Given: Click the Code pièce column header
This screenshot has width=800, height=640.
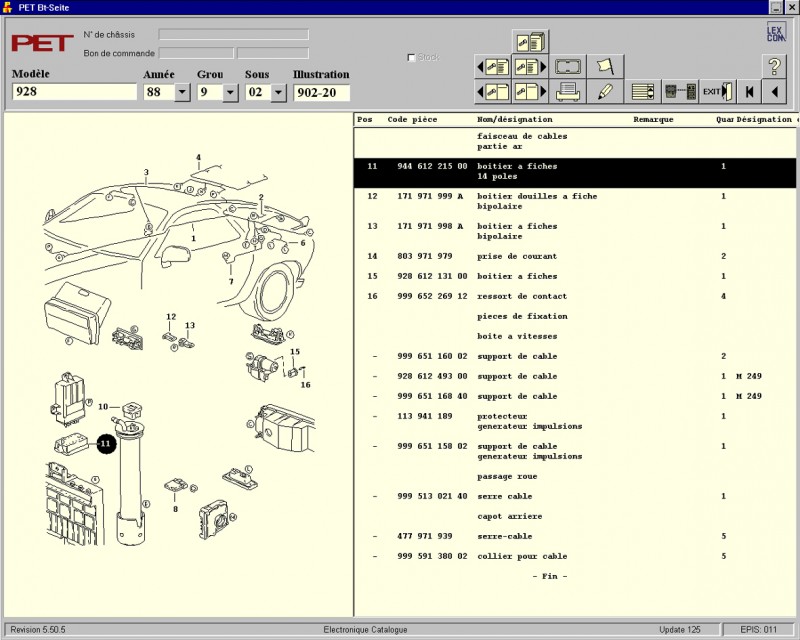Looking at the screenshot, I should pos(412,119).
